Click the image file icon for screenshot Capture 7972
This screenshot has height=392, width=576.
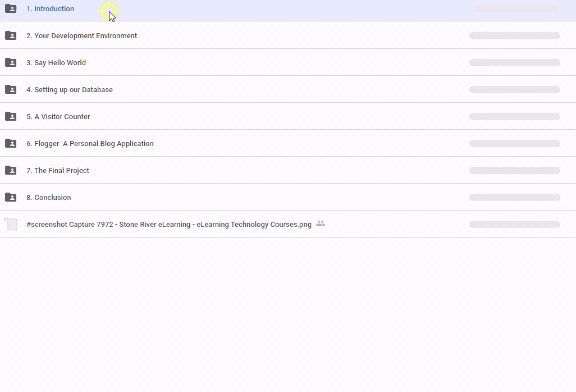click(x=11, y=224)
